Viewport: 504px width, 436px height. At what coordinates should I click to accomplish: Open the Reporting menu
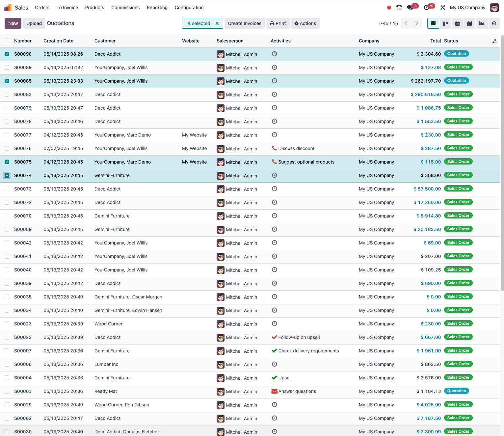pos(157,8)
